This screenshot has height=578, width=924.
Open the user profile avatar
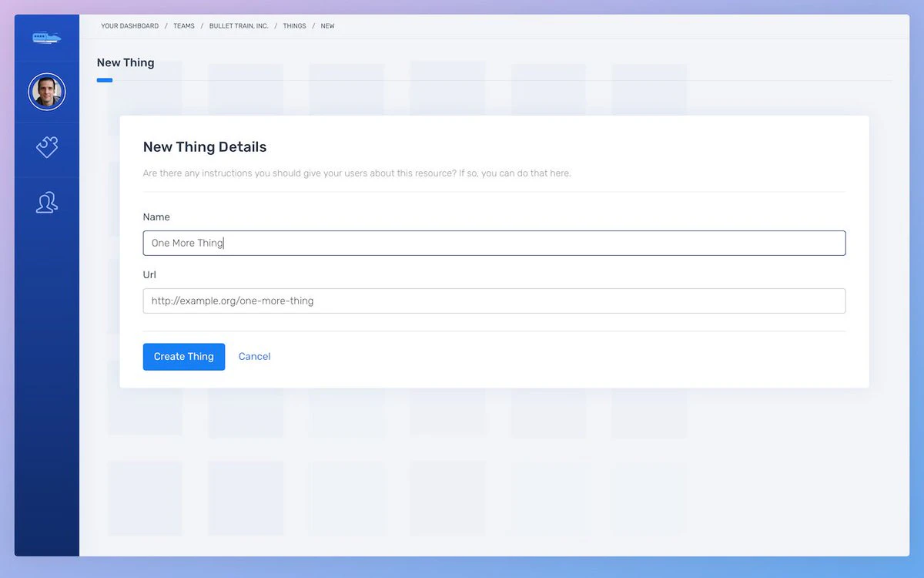point(47,92)
